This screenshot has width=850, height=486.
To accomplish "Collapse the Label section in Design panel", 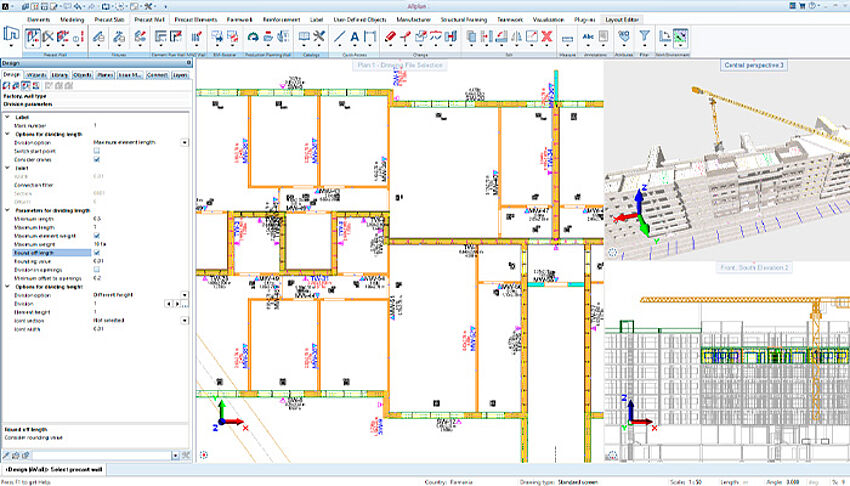I will 9,116.
